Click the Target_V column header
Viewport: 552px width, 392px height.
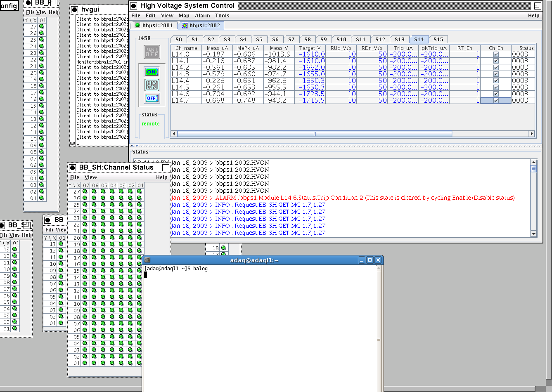(310, 48)
